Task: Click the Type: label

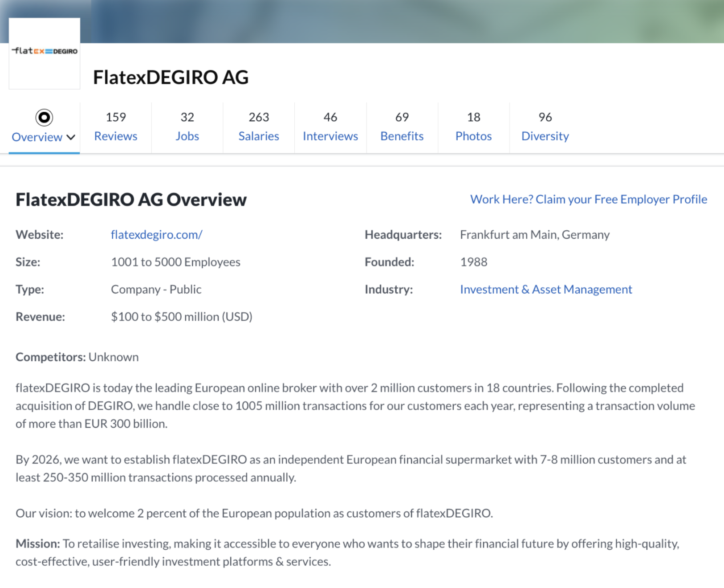Action: click(30, 290)
